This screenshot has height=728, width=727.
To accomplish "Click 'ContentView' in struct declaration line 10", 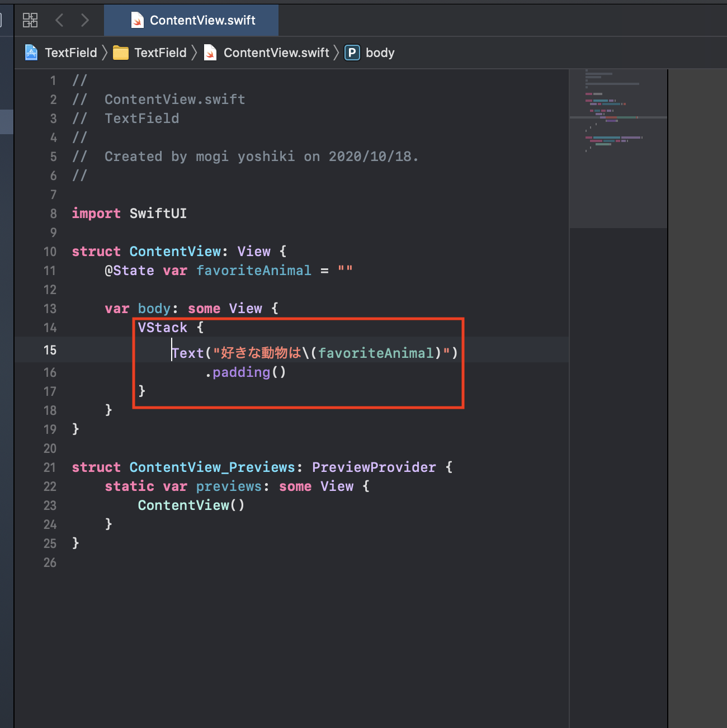I will point(175,252).
